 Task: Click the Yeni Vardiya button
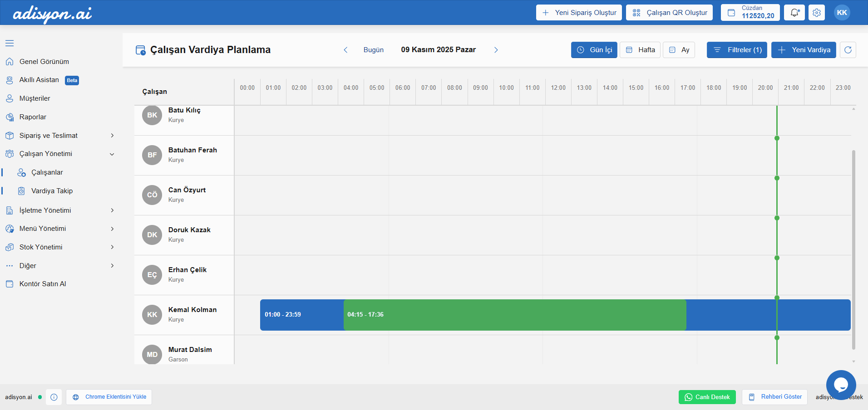point(804,50)
